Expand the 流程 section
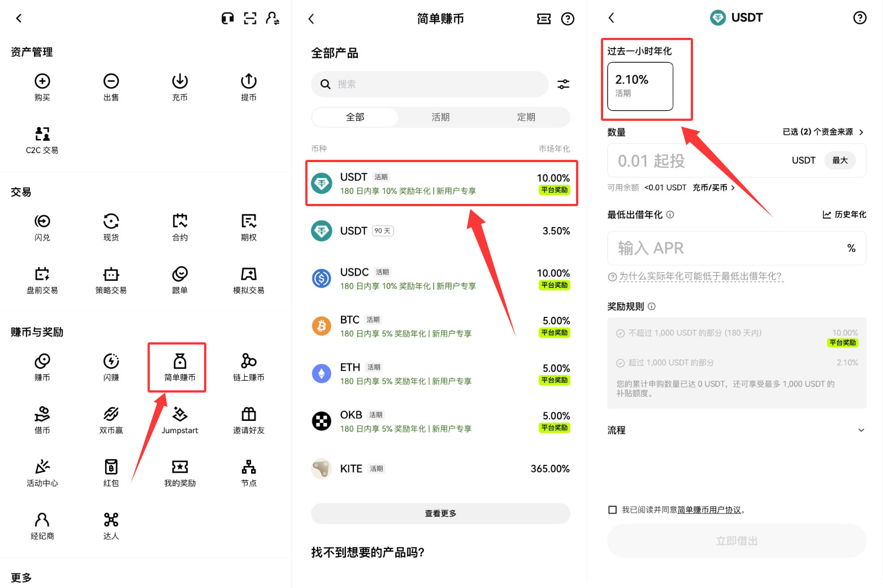The image size is (883, 588). click(737, 430)
